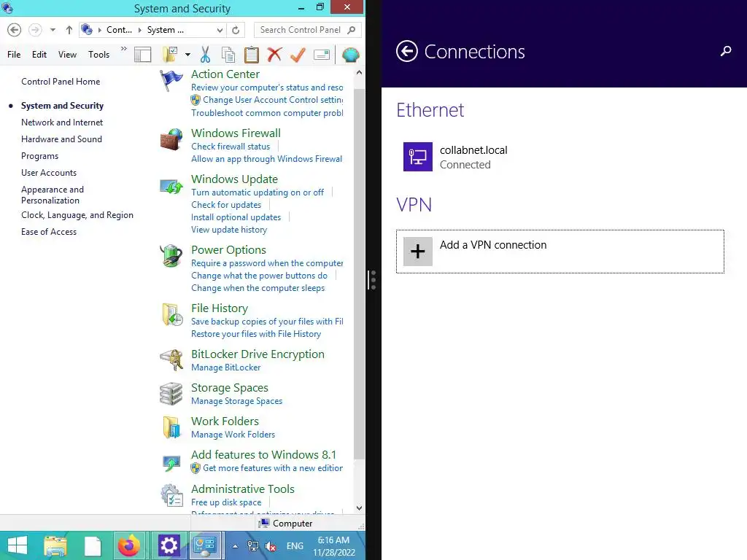This screenshot has width=747, height=560.
Task: Click the scrollbar up arrow
Action: tap(359, 73)
